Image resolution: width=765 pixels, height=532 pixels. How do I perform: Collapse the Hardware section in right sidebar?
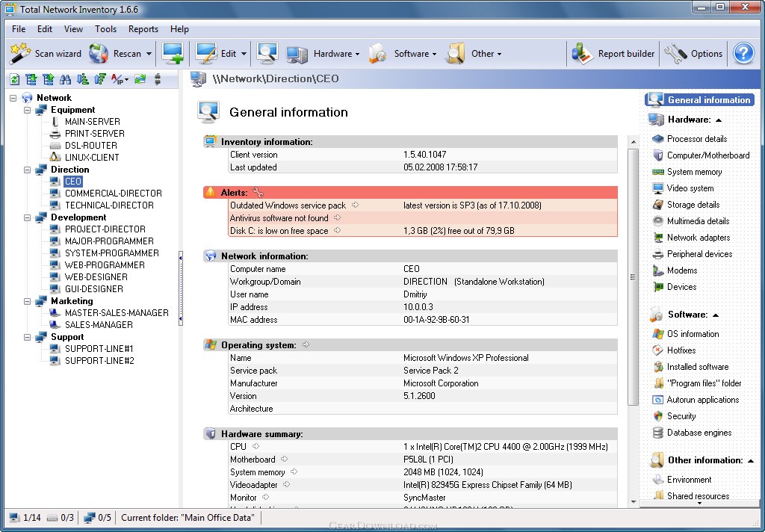(719, 120)
